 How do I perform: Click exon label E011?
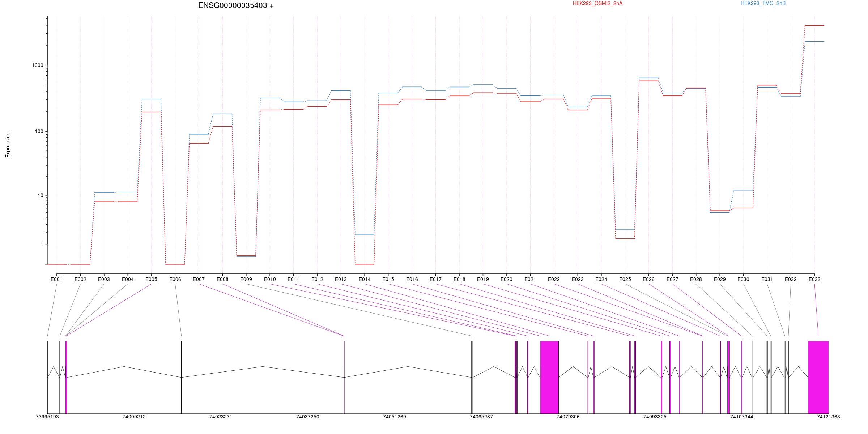(x=293, y=279)
